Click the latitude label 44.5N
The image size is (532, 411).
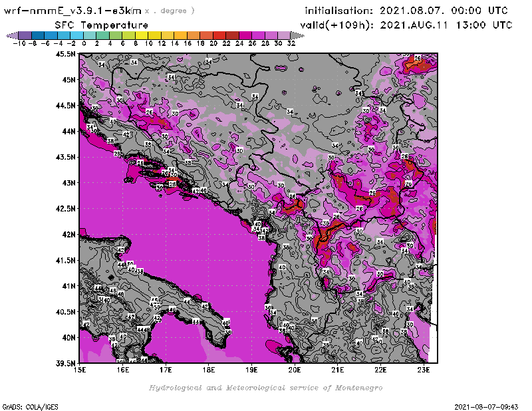[66, 106]
